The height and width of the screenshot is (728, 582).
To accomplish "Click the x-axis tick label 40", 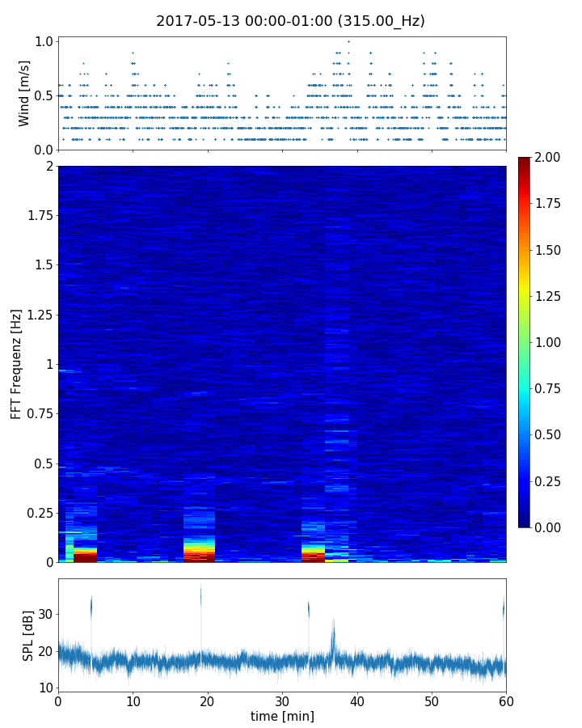I will click(357, 700).
